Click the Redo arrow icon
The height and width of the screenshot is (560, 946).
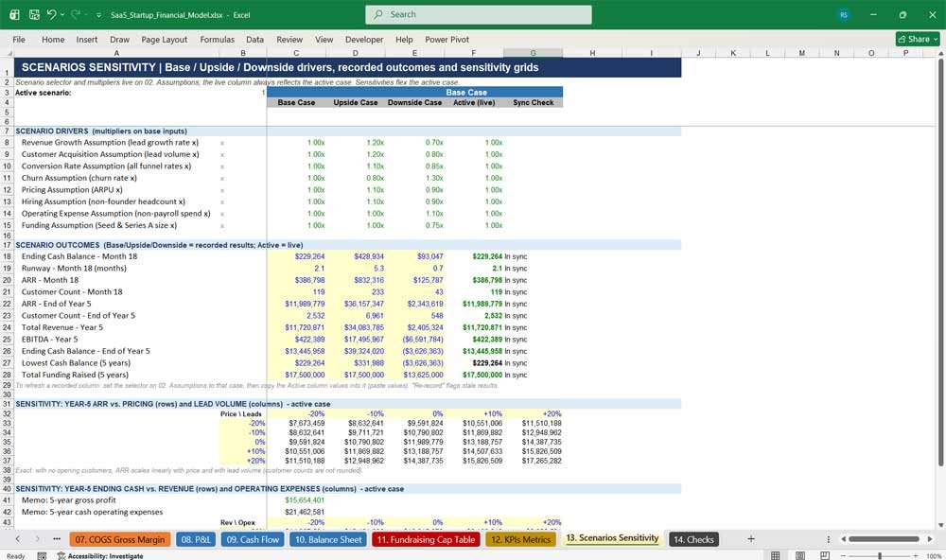click(x=76, y=14)
